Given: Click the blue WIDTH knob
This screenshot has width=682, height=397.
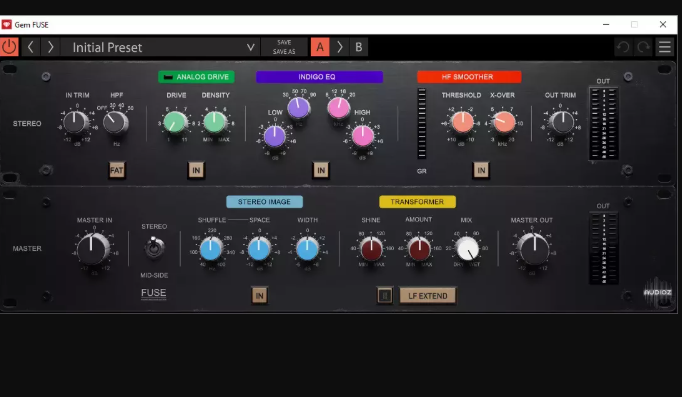Looking at the screenshot, I should (x=307, y=249).
